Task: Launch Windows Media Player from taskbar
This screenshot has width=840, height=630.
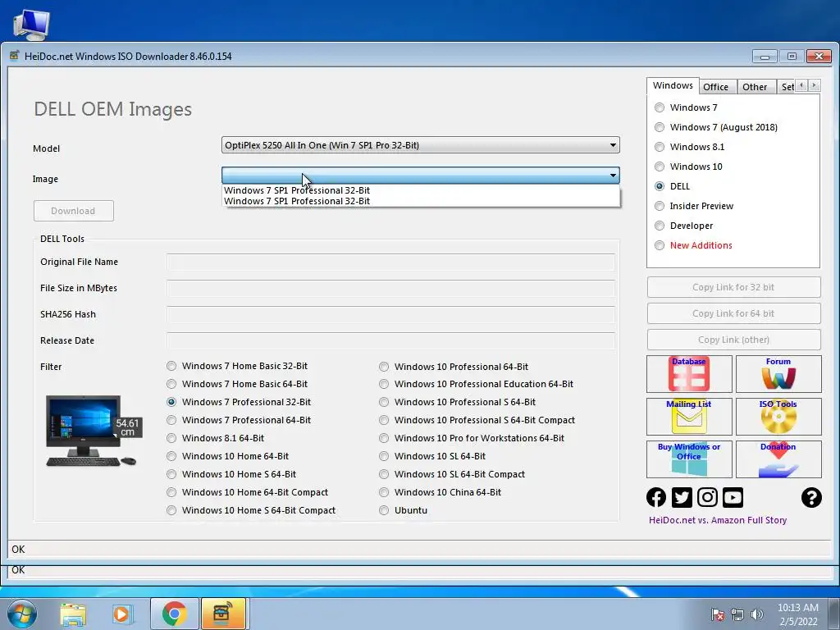Action: (121, 614)
